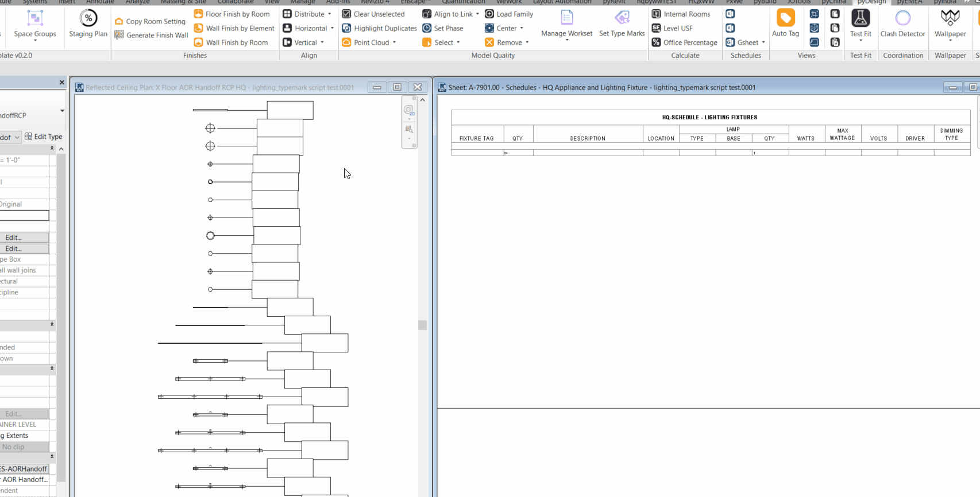
Task: Open Manage Workset
Action: pyautogui.click(x=566, y=25)
